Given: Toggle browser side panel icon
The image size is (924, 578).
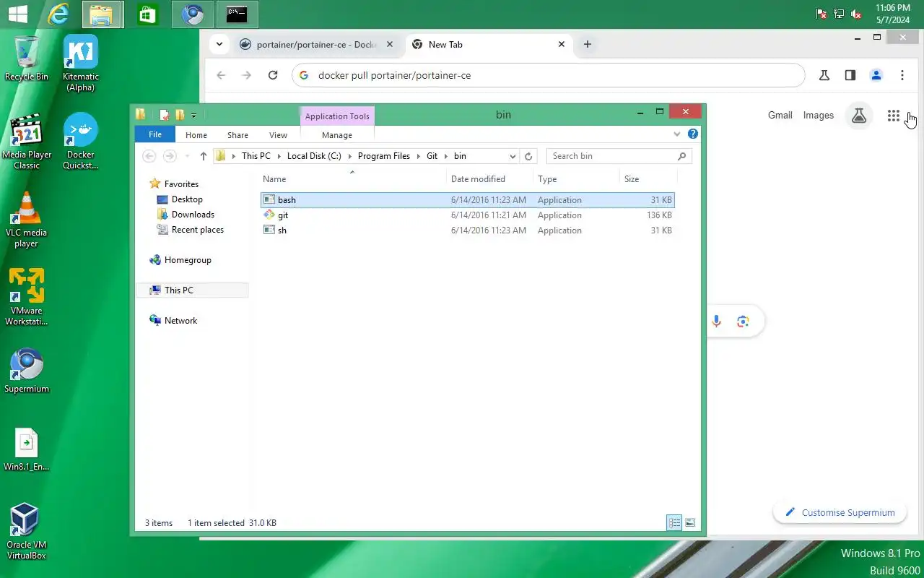Looking at the screenshot, I should click(850, 75).
